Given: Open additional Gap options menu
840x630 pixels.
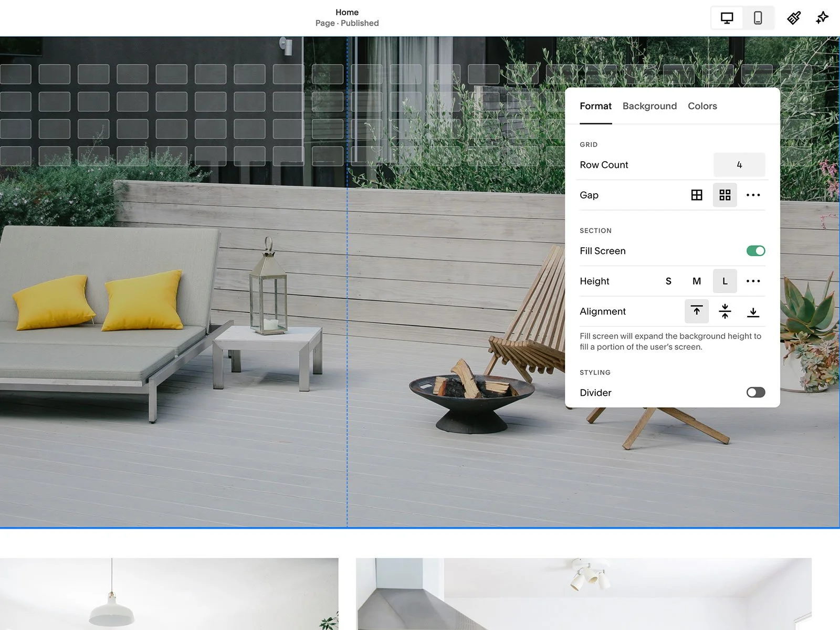Looking at the screenshot, I should pyautogui.click(x=754, y=195).
